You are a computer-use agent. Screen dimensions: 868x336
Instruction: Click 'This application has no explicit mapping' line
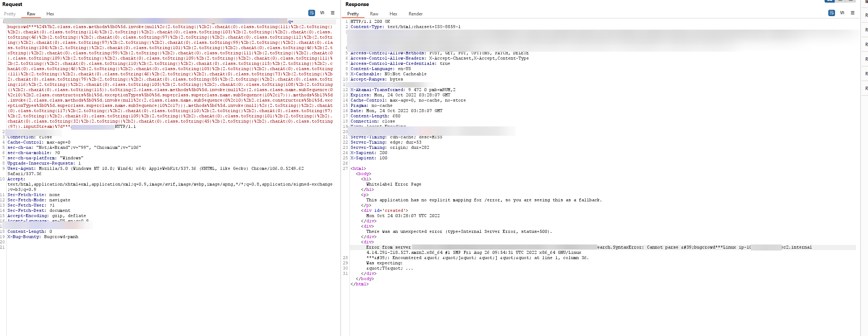tap(484, 200)
